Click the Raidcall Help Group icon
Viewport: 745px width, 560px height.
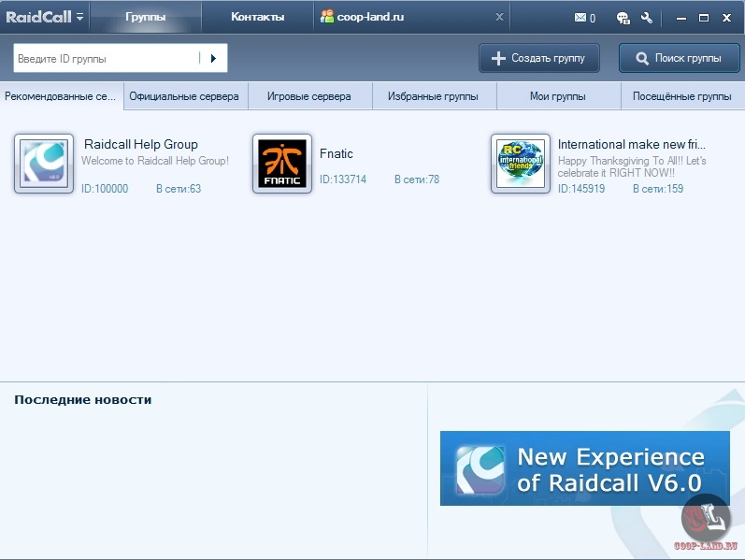(44, 164)
